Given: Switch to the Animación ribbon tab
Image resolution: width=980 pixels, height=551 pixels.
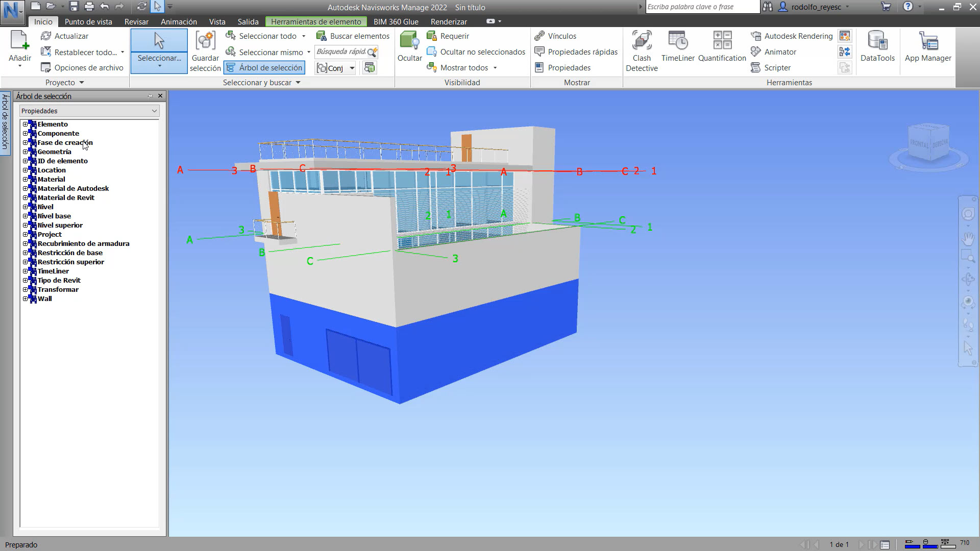Looking at the screenshot, I should pyautogui.click(x=178, y=21).
